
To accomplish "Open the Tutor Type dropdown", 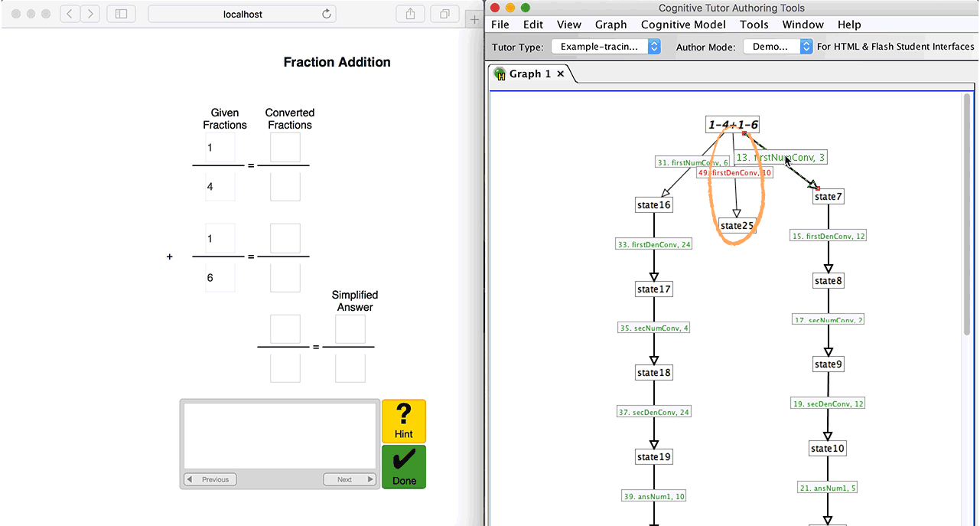I will (x=606, y=47).
